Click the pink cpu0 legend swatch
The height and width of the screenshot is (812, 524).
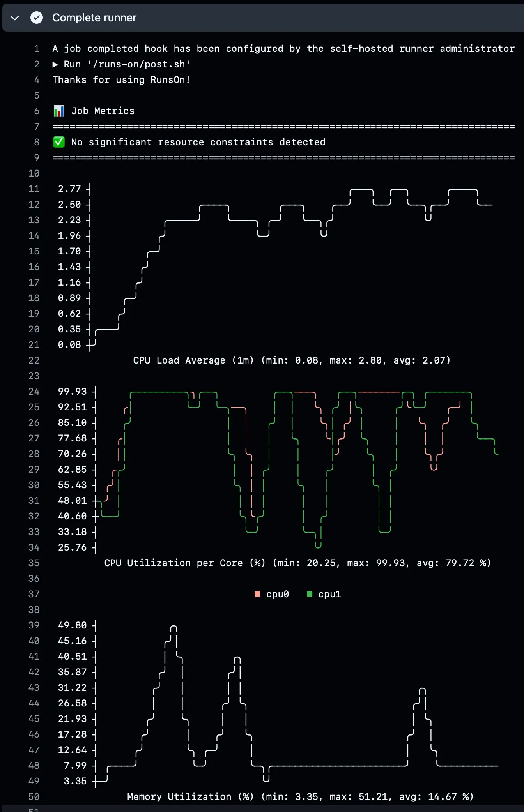pyautogui.click(x=257, y=594)
